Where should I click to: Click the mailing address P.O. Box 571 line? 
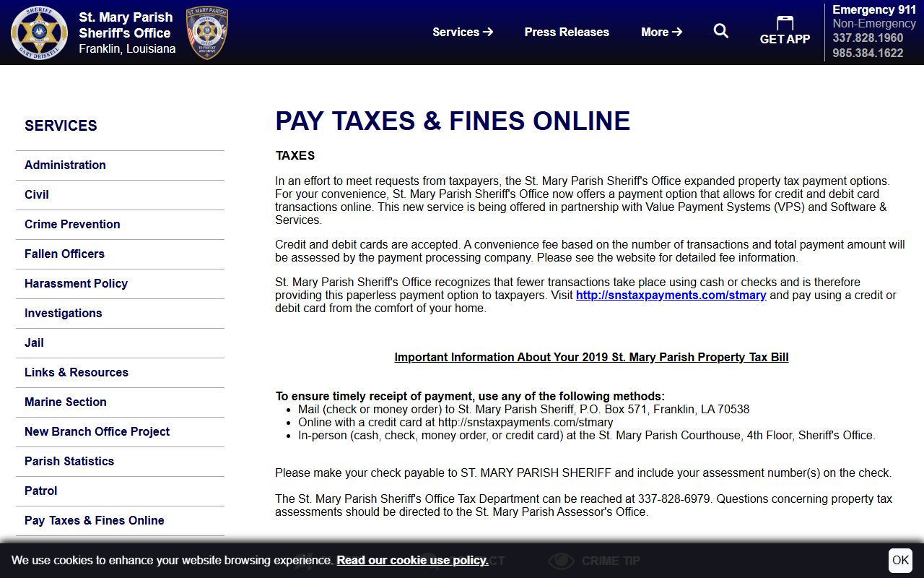pyautogui.click(x=523, y=409)
